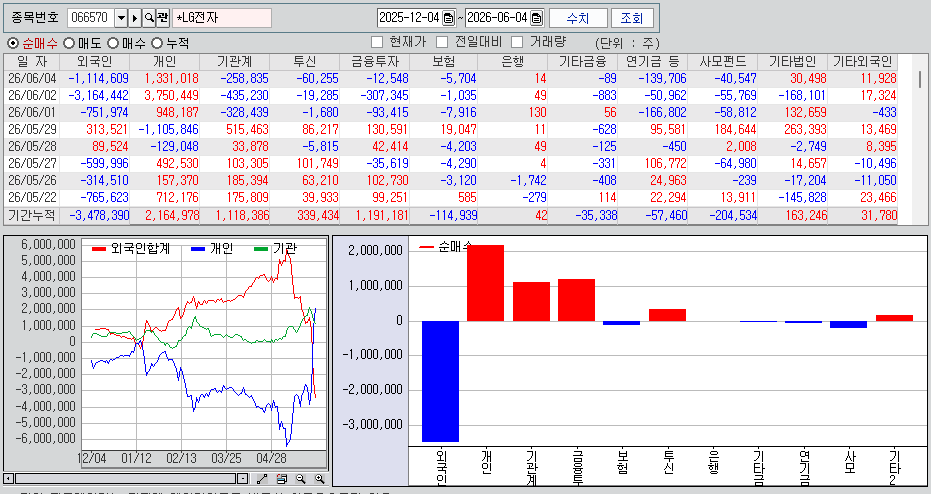Click the 일자 column header
The image size is (931, 494).
[32, 62]
